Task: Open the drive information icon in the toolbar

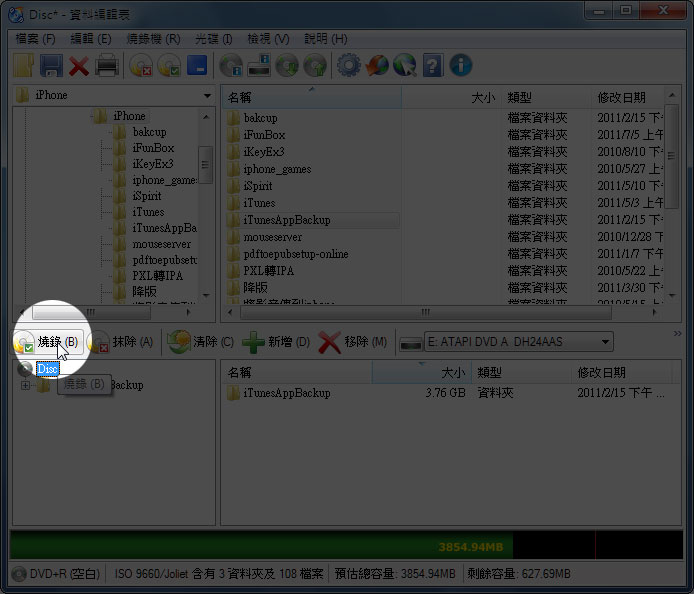Action: [259, 66]
